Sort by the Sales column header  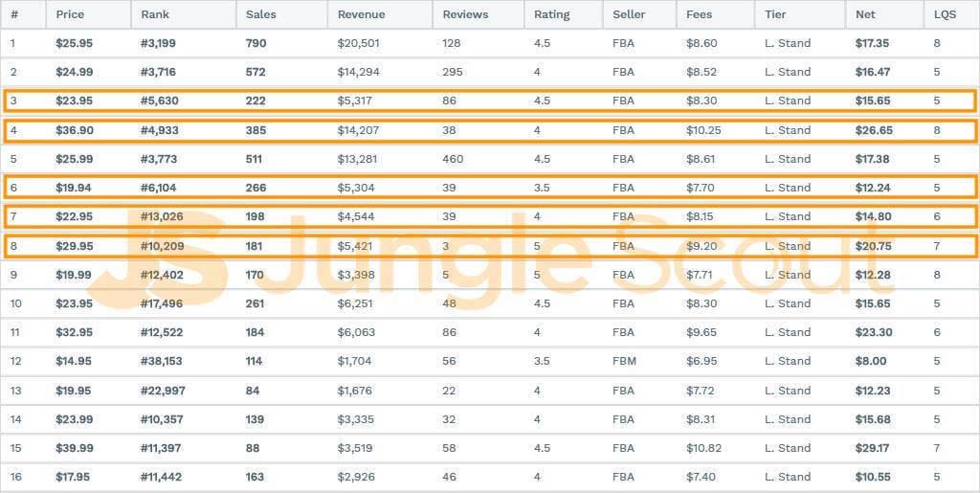261,14
